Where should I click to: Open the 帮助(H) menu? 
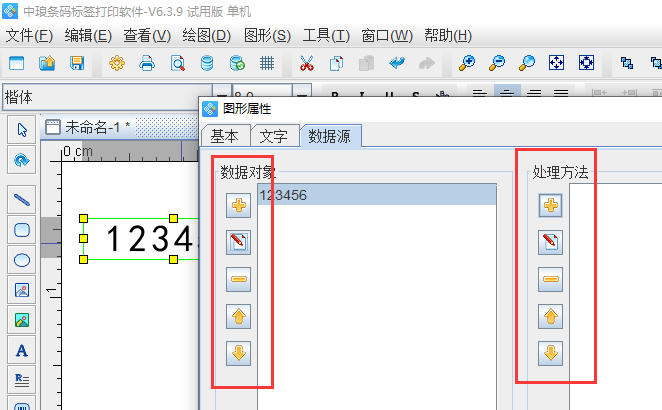tap(448, 35)
